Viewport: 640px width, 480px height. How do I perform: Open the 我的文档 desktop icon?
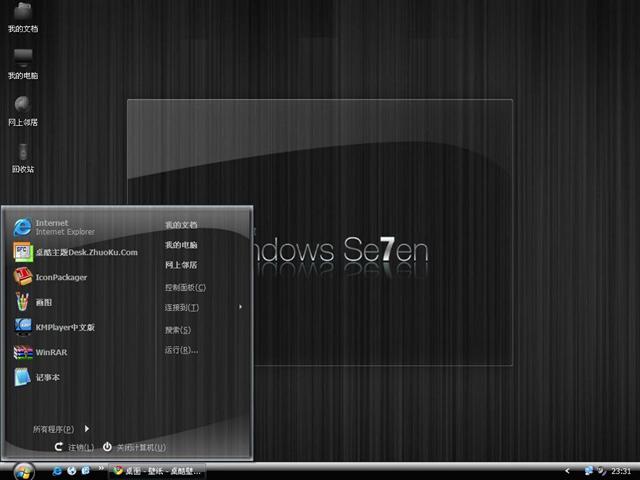pos(23,18)
